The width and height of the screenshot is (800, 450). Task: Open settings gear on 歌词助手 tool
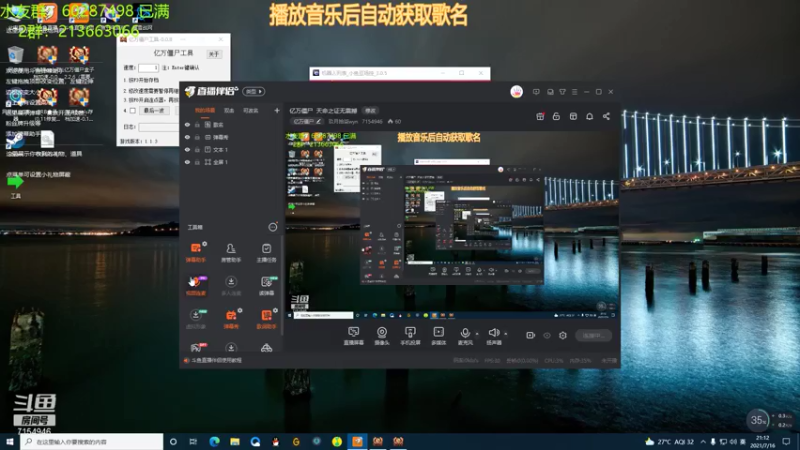tap(276, 310)
